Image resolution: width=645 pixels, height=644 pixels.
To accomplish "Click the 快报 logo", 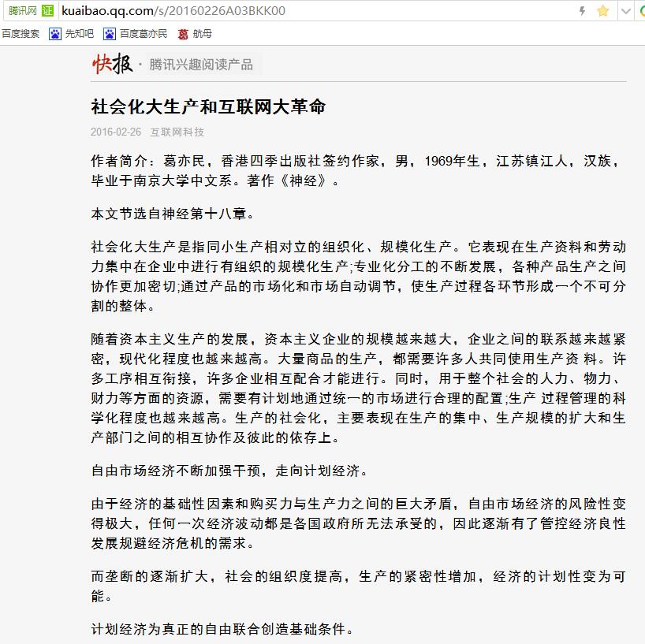I will point(111,64).
